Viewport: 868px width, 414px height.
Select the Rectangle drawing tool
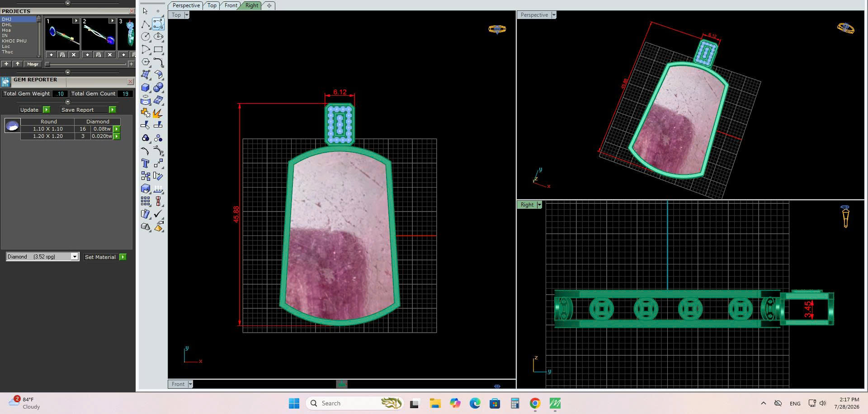(158, 49)
